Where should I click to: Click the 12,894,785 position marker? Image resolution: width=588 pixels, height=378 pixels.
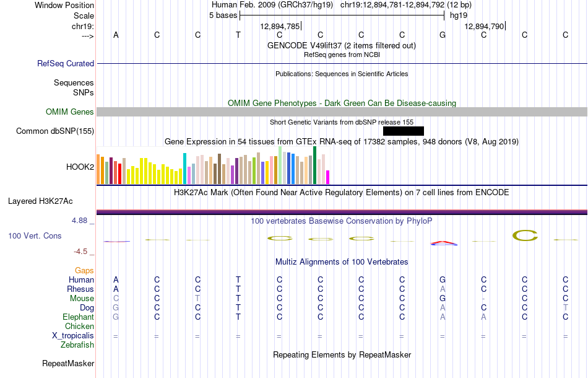point(281,26)
